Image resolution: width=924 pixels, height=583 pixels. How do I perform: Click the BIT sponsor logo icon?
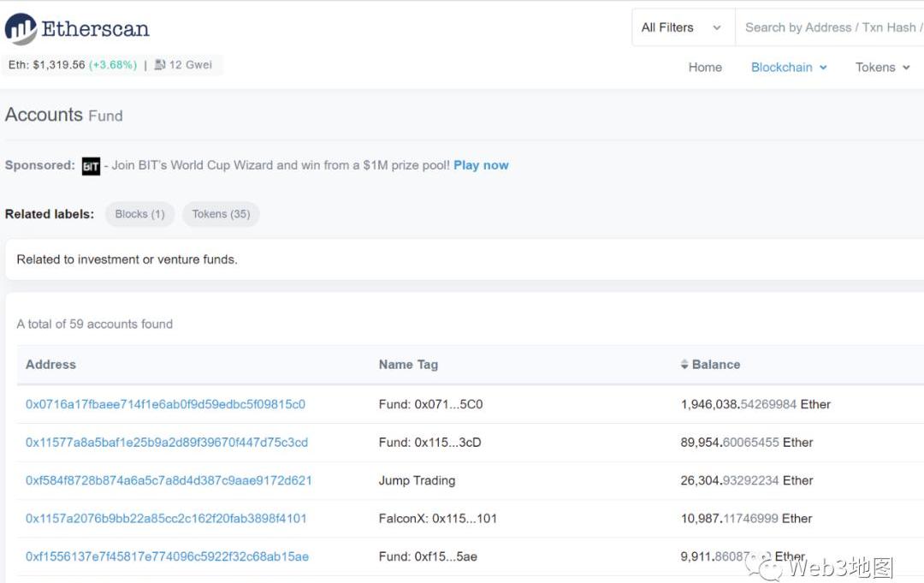[91, 166]
